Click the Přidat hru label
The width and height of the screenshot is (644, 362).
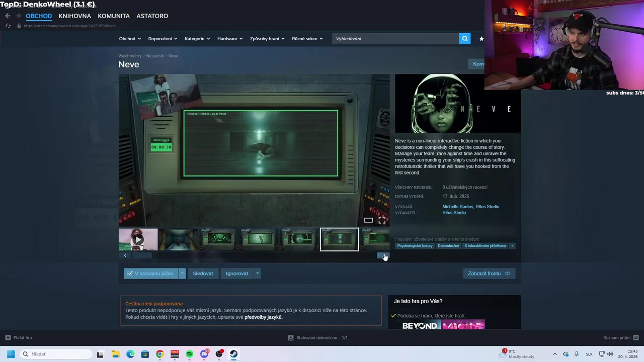pyautogui.click(x=23, y=337)
